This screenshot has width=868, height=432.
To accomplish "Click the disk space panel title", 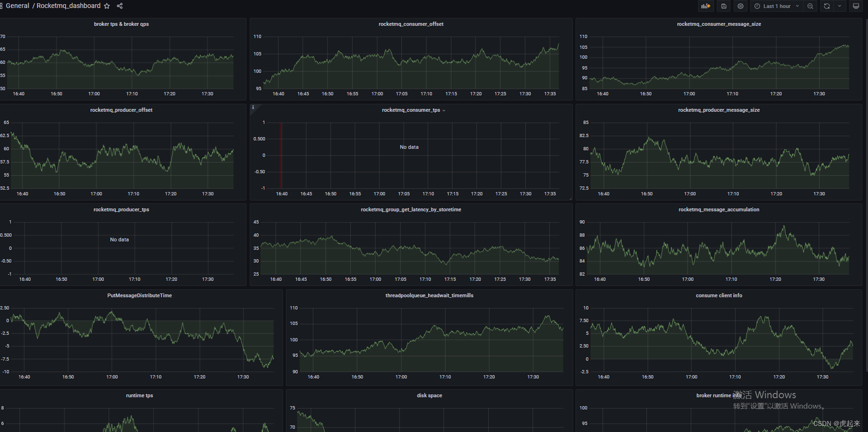I will coord(429,395).
